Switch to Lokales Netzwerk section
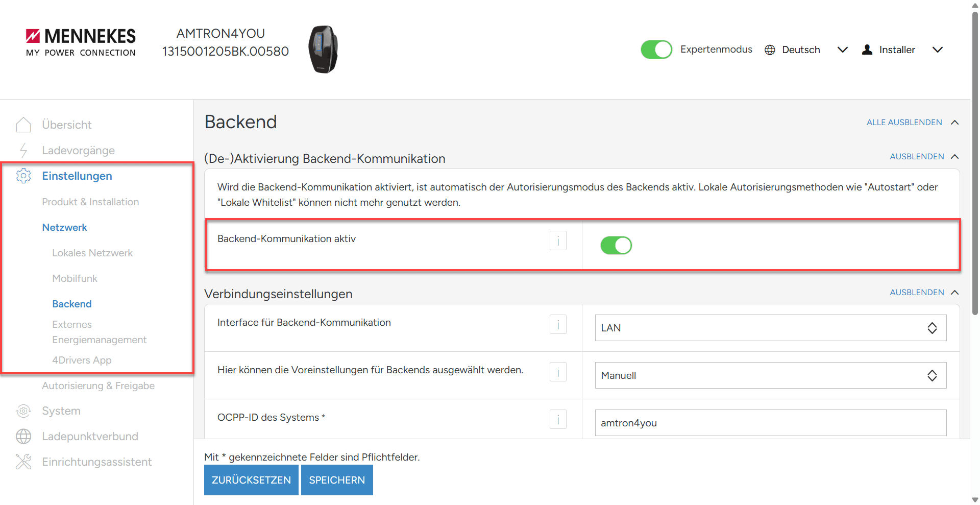This screenshot has width=980, height=505. point(92,252)
